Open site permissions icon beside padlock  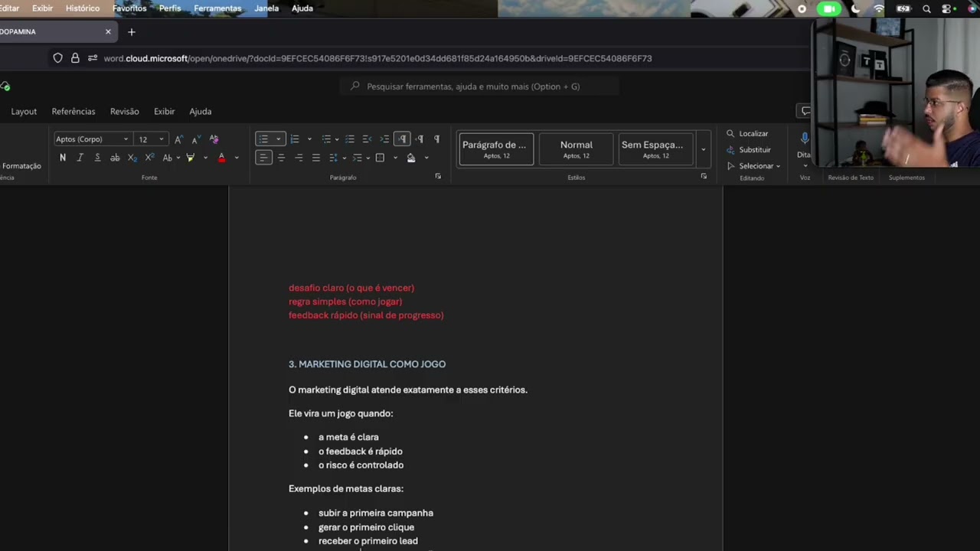(93, 58)
